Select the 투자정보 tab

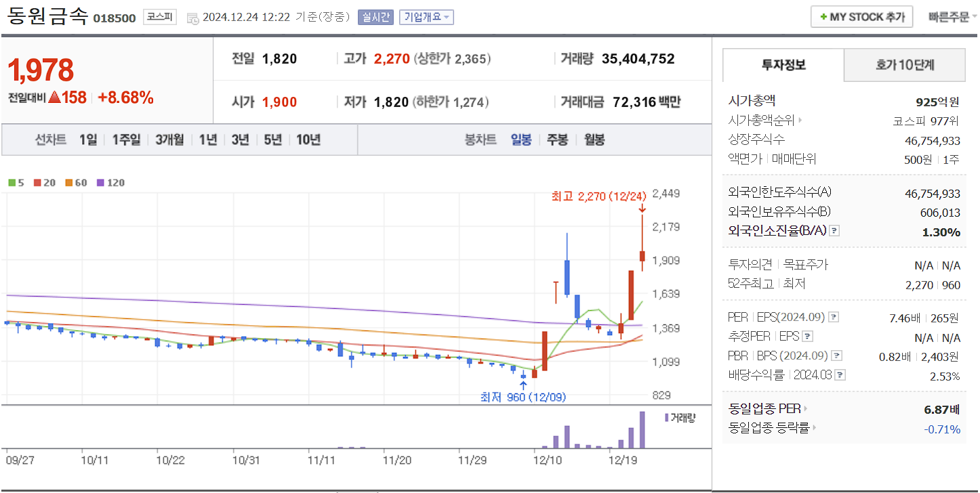click(x=783, y=65)
